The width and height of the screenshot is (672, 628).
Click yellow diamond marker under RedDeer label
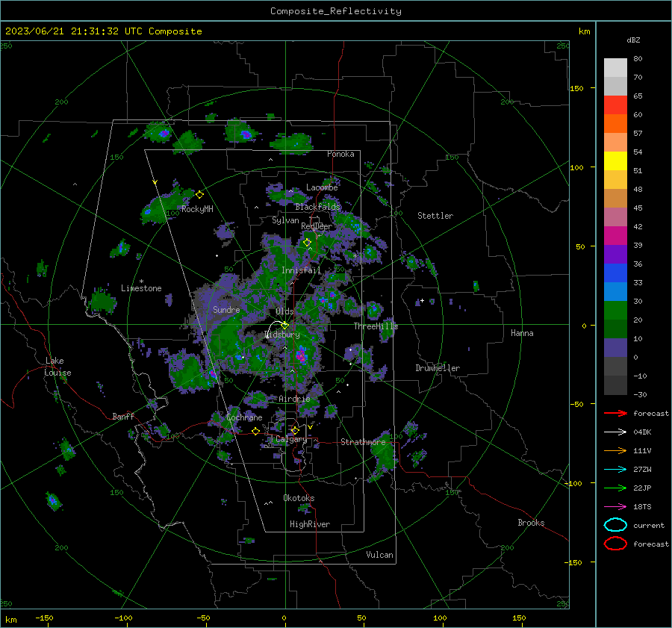(x=307, y=243)
